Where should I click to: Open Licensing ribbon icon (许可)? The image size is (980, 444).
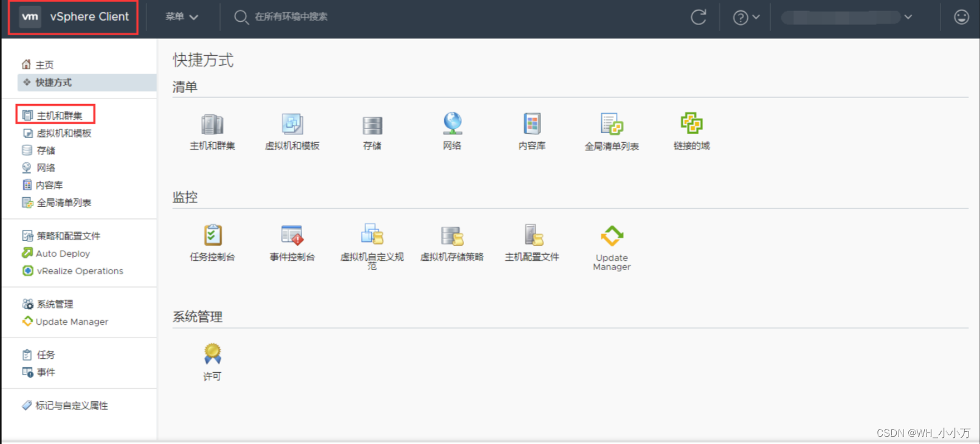(x=212, y=354)
